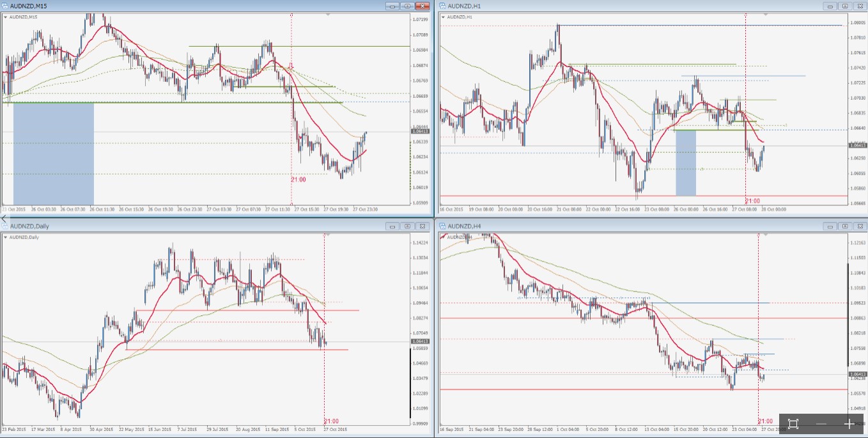Open the AUDNZD,H4 window system icon
868x438 pixels.
(x=442, y=226)
